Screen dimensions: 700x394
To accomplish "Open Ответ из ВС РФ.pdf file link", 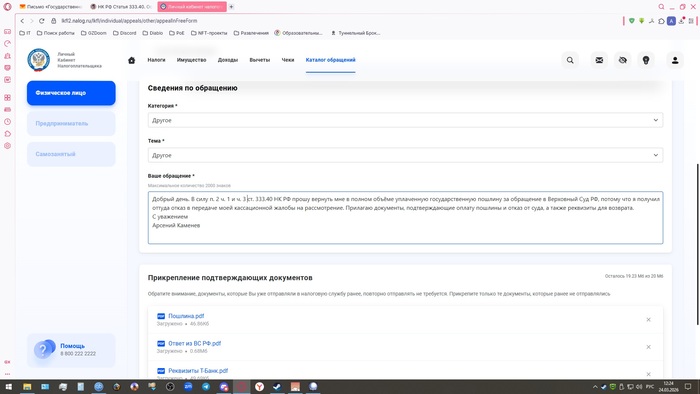I will click(194, 343).
